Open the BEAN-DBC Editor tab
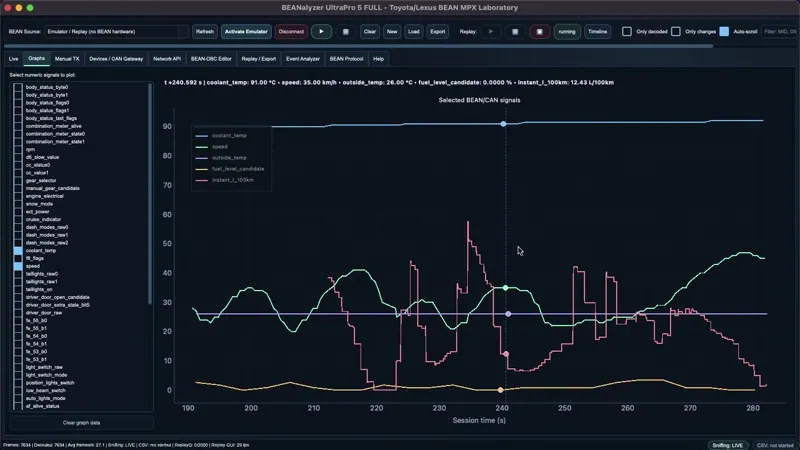This screenshot has width=800, height=450. (211, 59)
